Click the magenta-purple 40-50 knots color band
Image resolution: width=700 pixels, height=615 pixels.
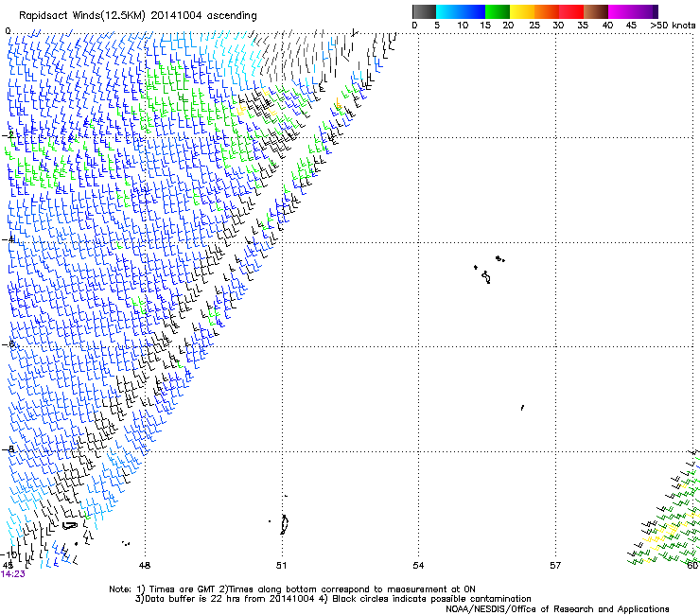coord(633,11)
